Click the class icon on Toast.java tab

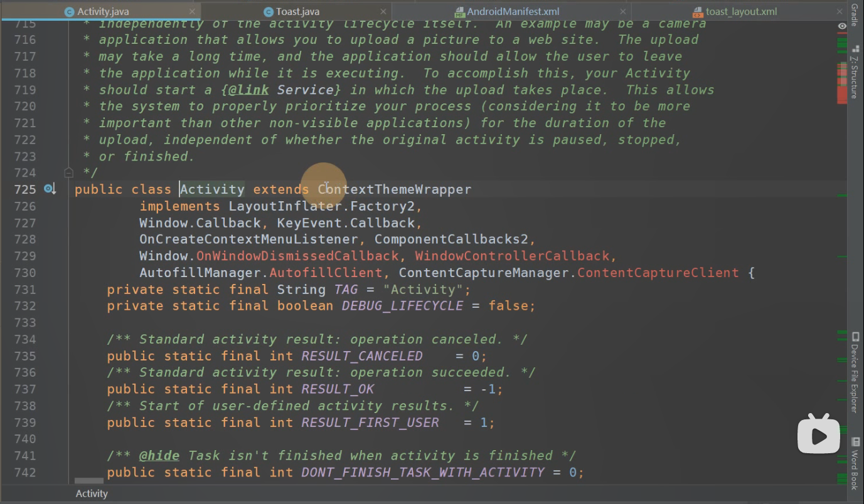click(269, 12)
